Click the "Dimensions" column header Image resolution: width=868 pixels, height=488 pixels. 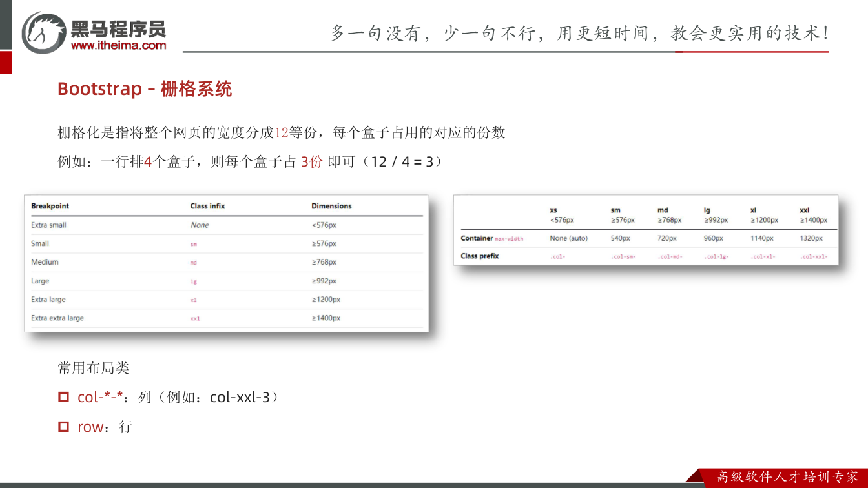point(331,206)
